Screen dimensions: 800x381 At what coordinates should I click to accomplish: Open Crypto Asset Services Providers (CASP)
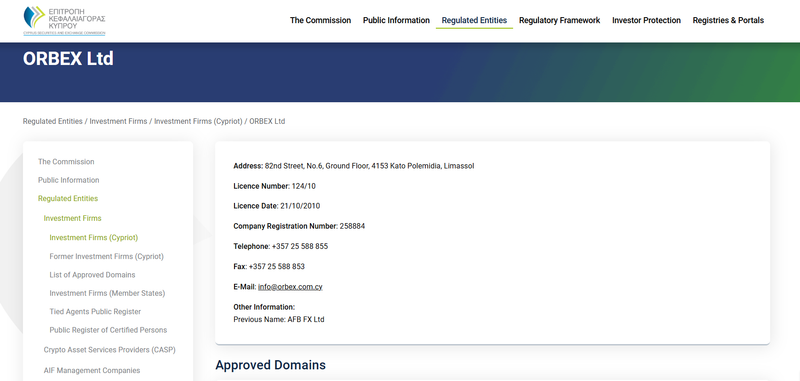click(110, 350)
